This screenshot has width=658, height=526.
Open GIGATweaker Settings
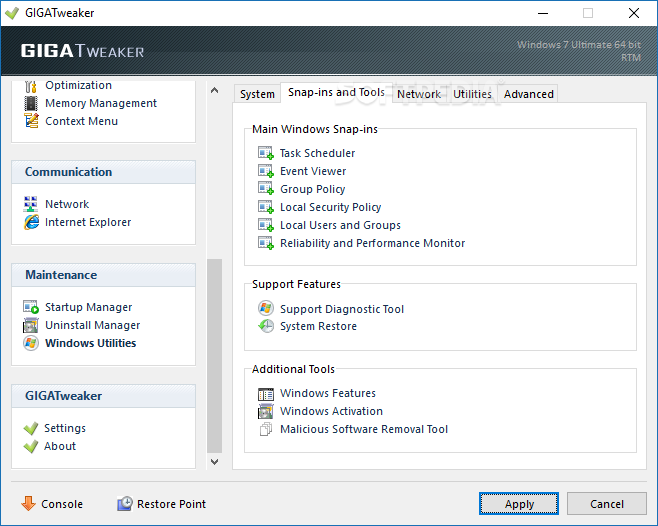click(65, 428)
